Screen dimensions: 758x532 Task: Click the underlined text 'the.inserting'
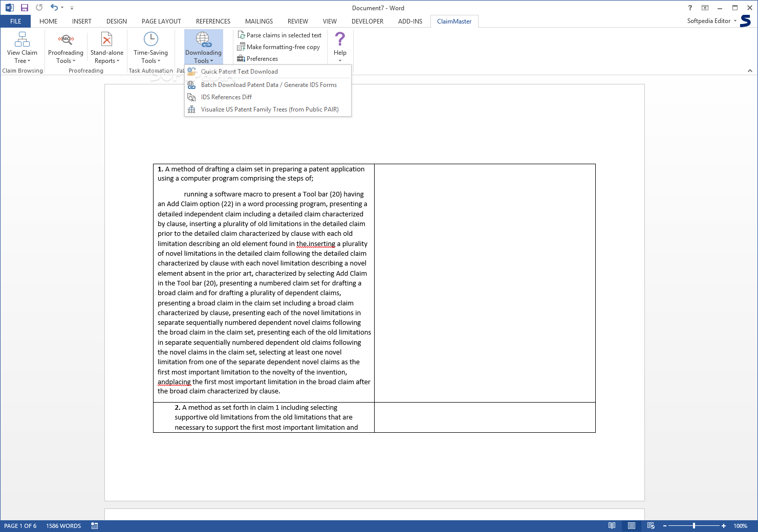[x=316, y=244]
